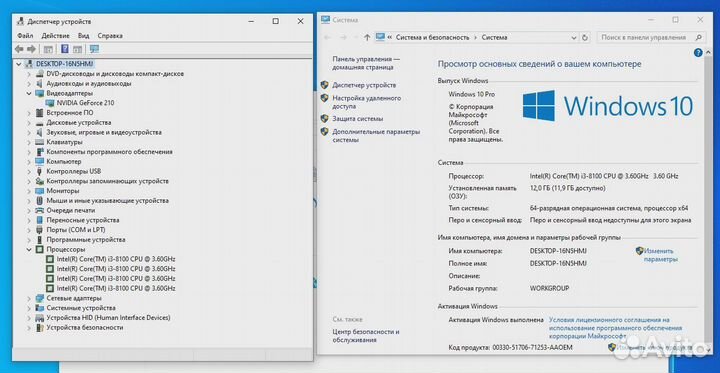Click the Windows 10 Pro edition text
The height and width of the screenshot is (373, 720).
[x=472, y=94]
